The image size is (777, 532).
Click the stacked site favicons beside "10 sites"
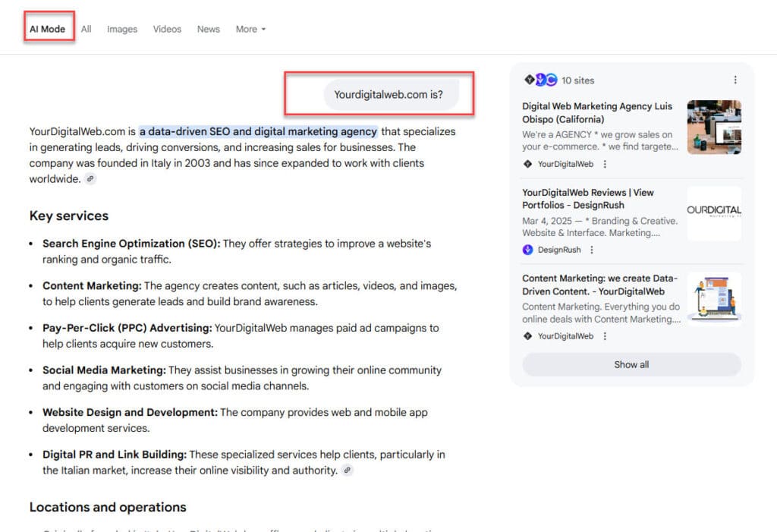(540, 80)
